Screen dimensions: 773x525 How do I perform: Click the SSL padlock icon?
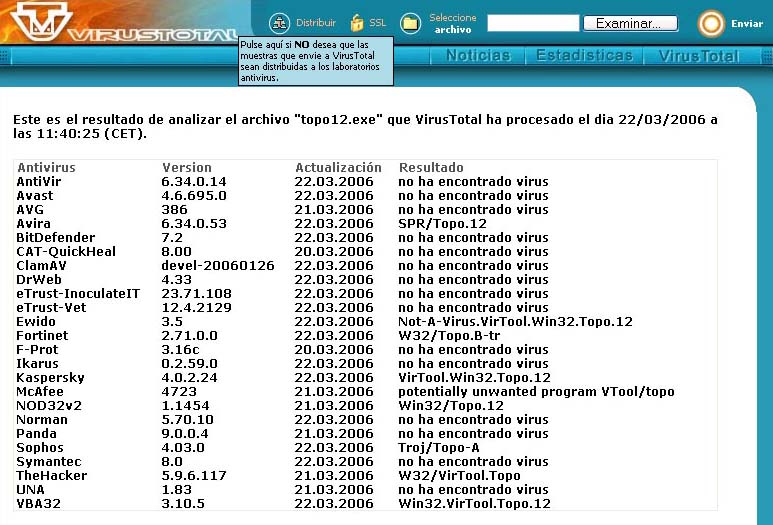[357, 23]
